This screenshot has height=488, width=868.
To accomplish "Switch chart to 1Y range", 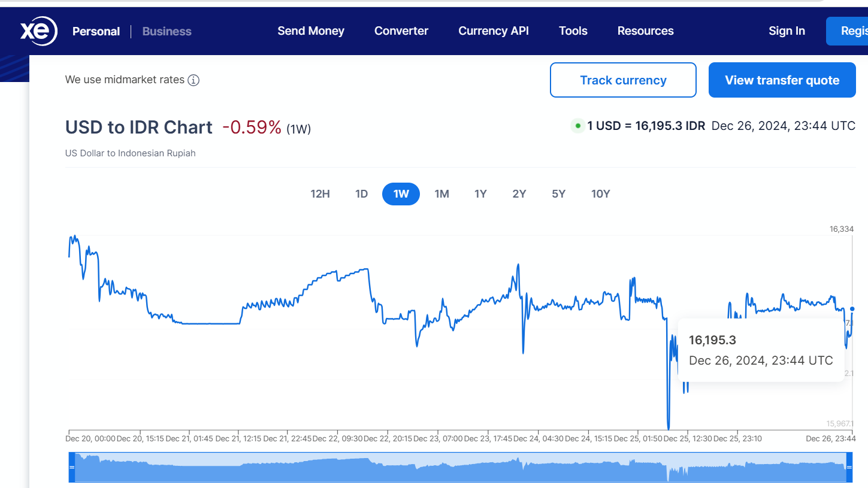I will click(480, 194).
